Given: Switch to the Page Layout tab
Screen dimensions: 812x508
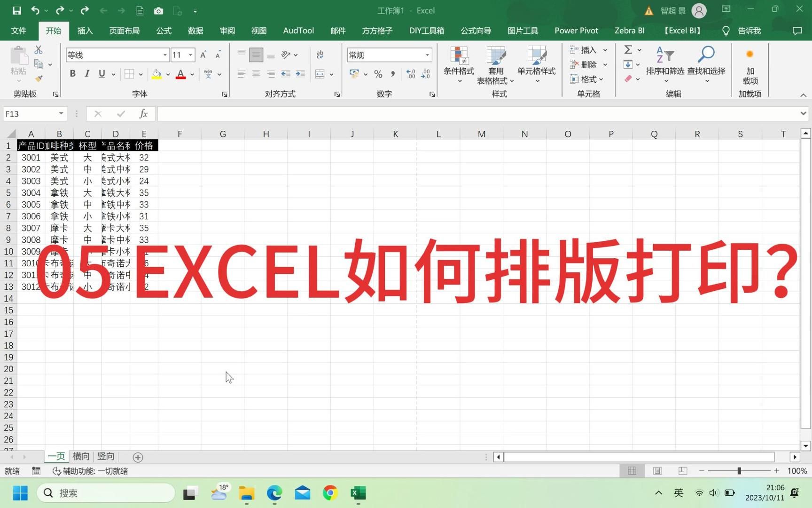Looking at the screenshot, I should (125, 31).
